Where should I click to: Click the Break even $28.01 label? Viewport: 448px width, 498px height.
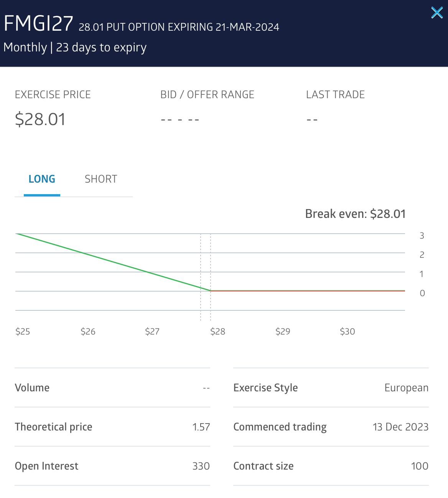pyautogui.click(x=355, y=214)
